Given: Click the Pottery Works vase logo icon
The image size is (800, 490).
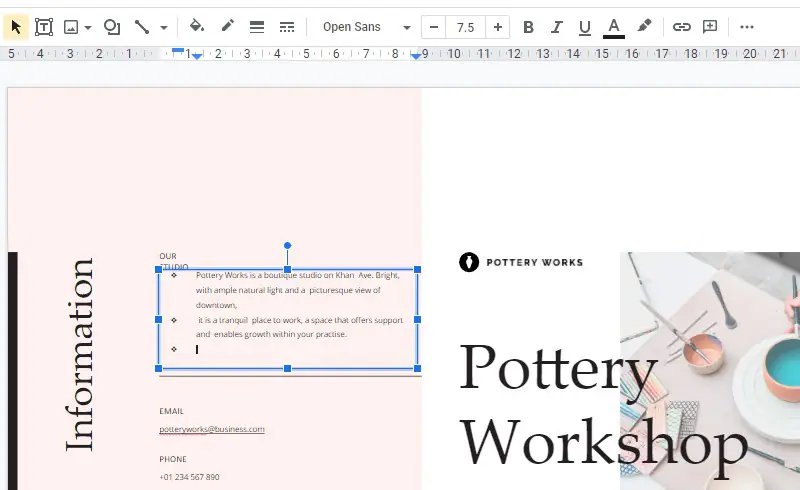Looking at the screenshot, I should point(469,262).
